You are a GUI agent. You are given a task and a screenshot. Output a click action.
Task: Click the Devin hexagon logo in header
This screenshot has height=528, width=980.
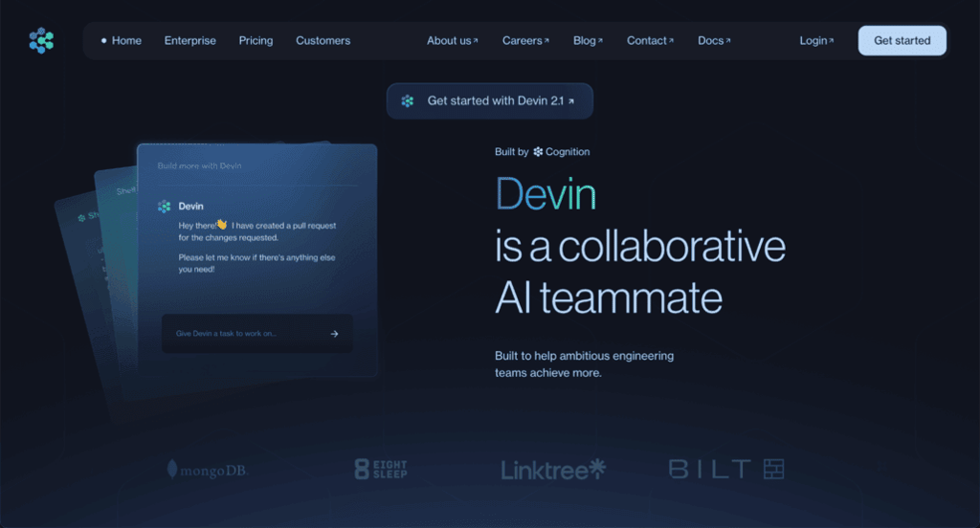click(41, 40)
